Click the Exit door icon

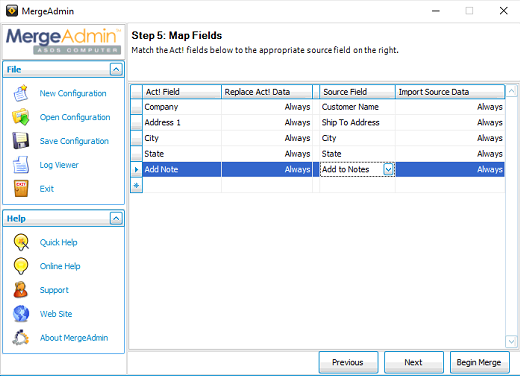click(x=21, y=188)
